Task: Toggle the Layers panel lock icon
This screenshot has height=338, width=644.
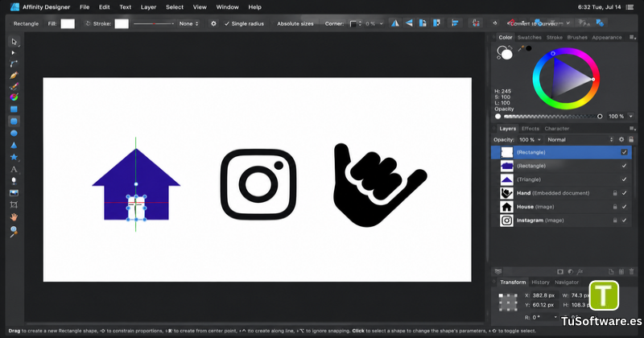Action: point(631,140)
